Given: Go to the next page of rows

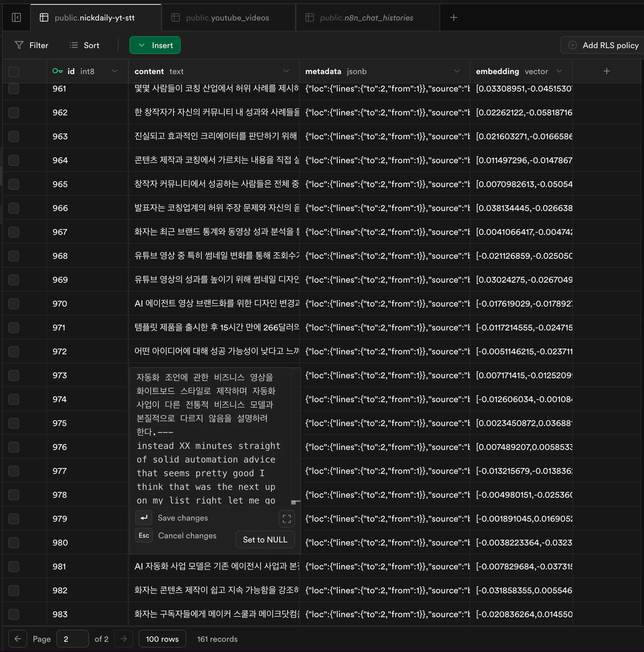Looking at the screenshot, I should [124, 639].
